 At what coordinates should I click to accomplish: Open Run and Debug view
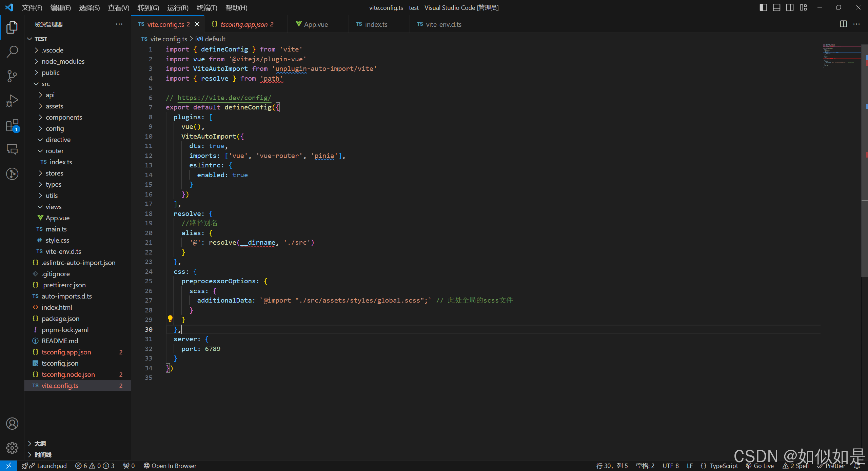[x=12, y=101]
